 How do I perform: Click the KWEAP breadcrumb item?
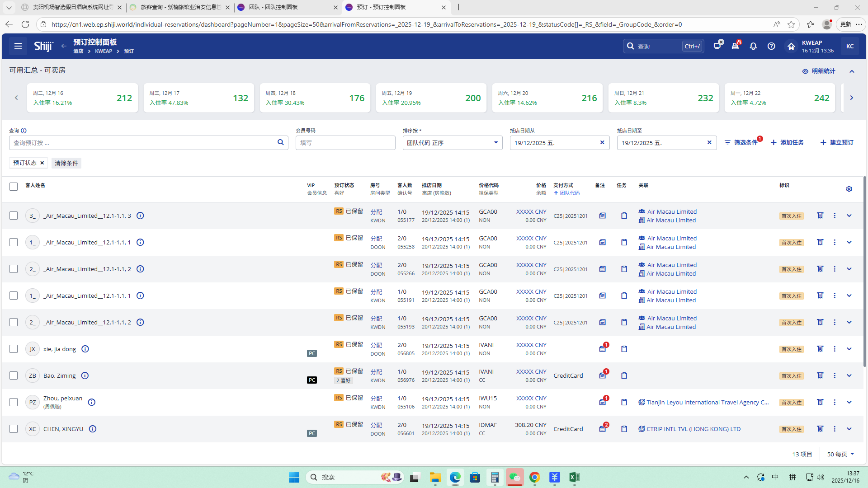[104, 51]
